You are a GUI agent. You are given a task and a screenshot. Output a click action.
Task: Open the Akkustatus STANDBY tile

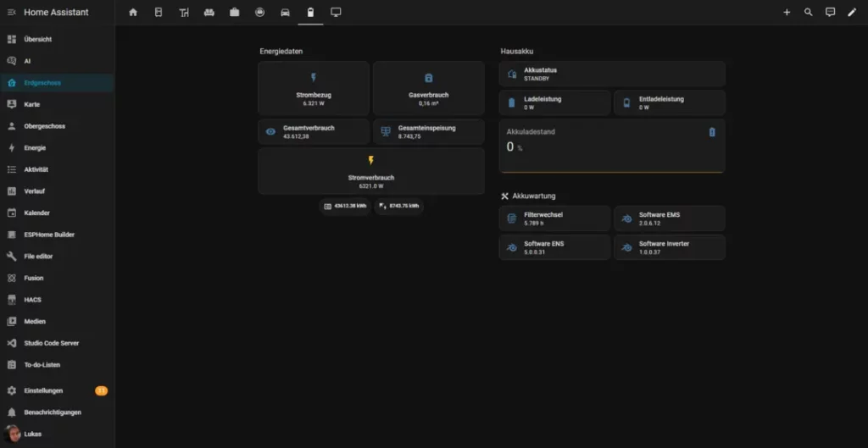612,75
